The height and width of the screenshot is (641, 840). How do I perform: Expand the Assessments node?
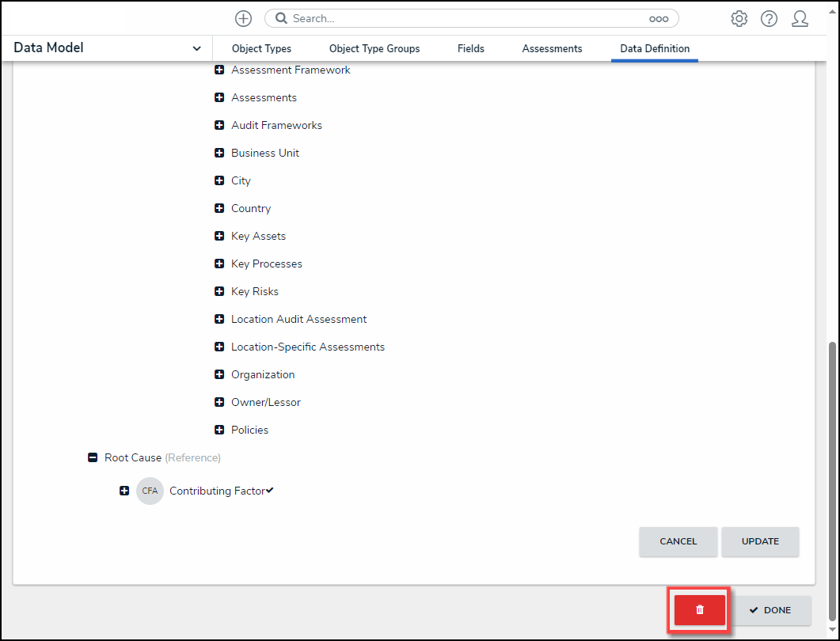click(x=219, y=97)
